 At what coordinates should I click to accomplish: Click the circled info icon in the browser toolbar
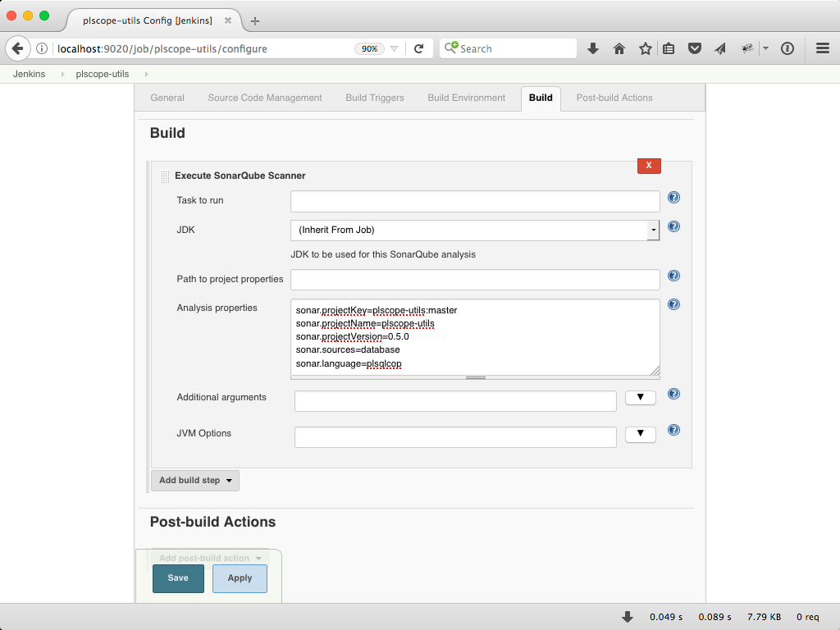[787, 48]
